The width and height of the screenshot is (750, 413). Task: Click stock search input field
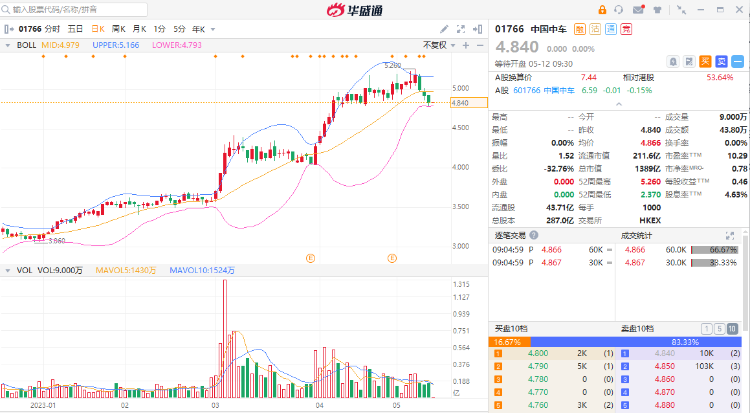(x=74, y=10)
